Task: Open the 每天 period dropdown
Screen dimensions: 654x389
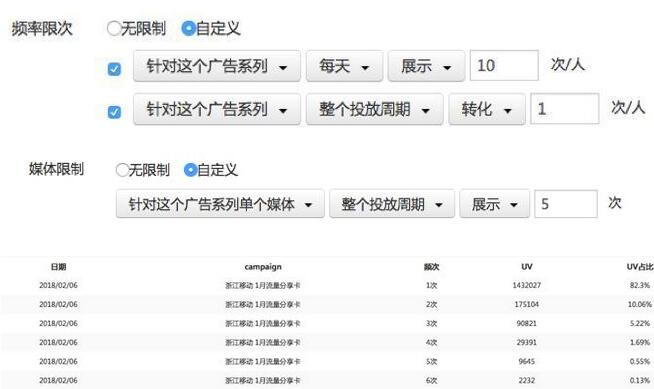Action: tap(345, 66)
